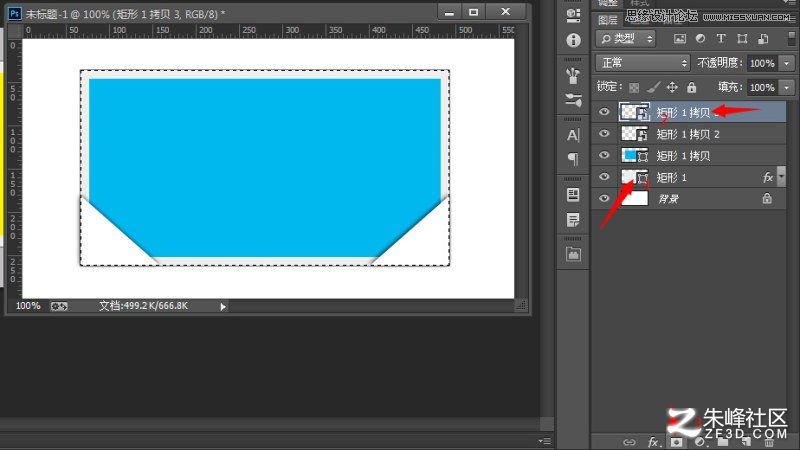The image size is (800, 450).
Task: Click the 文档:499.2K/666.8K status text
Action: 143,306
